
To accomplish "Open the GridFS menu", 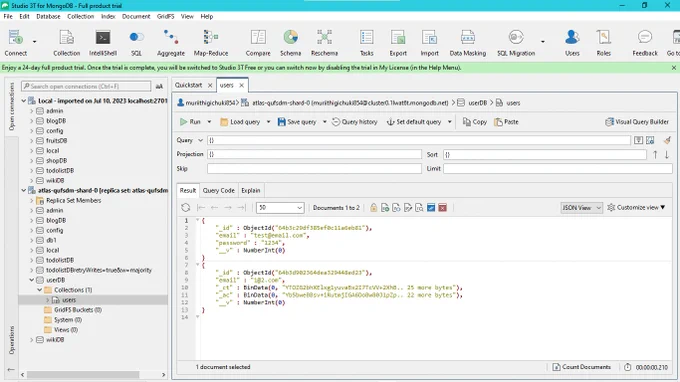I will tap(165, 16).
